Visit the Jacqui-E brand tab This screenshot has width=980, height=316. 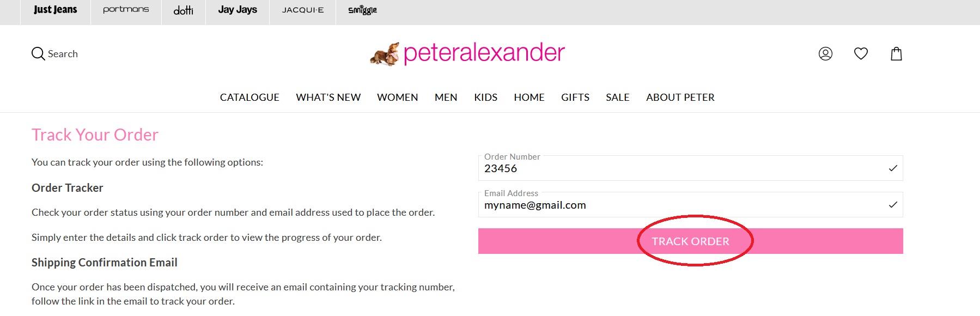click(303, 10)
